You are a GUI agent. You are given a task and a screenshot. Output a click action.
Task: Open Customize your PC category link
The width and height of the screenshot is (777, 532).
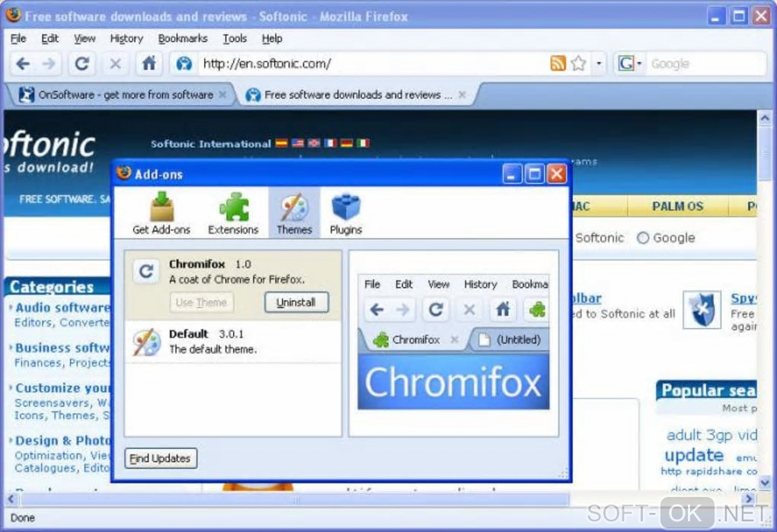click(62, 388)
